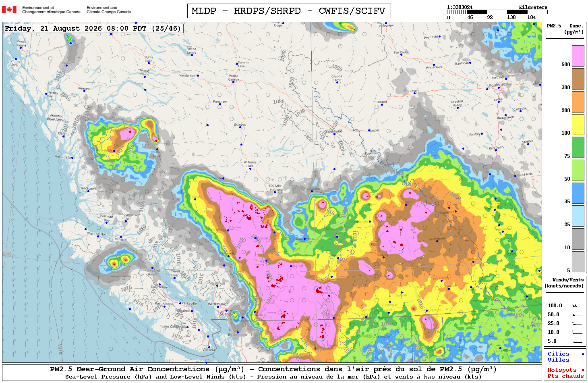Click the Whitecourt label on the map

click(434, 67)
